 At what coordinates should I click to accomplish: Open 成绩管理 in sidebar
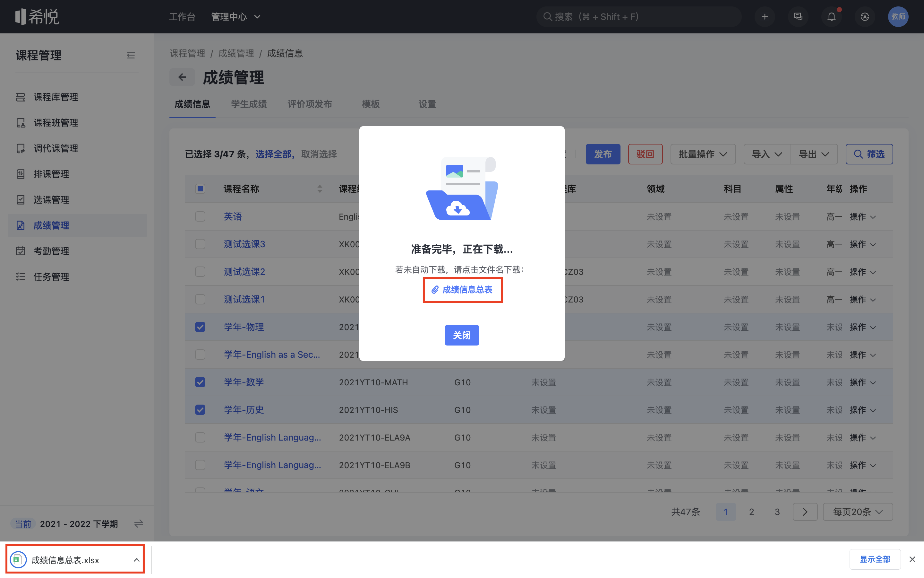(x=77, y=225)
